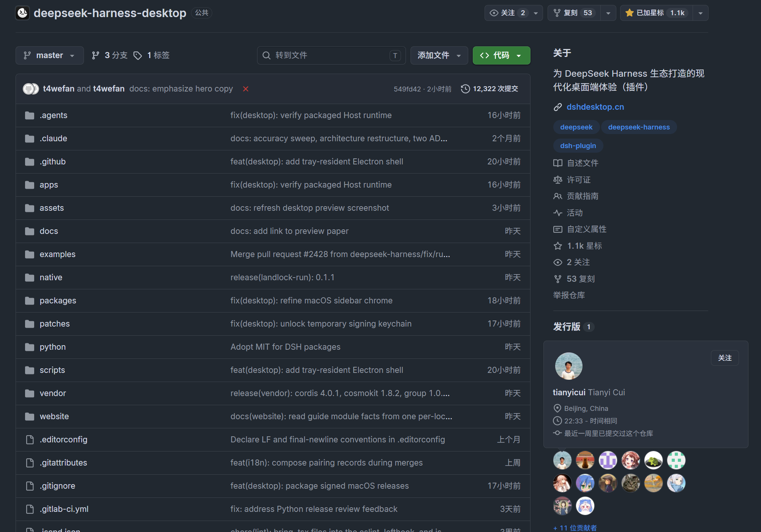Open the dshdesktop.cn website link
The height and width of the screenshot is (532, 761).
pos(595,107)
